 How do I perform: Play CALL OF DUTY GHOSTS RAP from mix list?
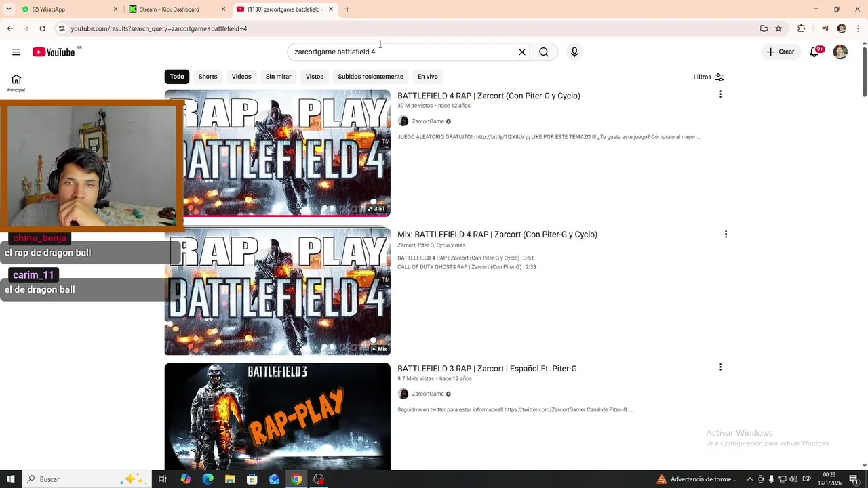467,267
